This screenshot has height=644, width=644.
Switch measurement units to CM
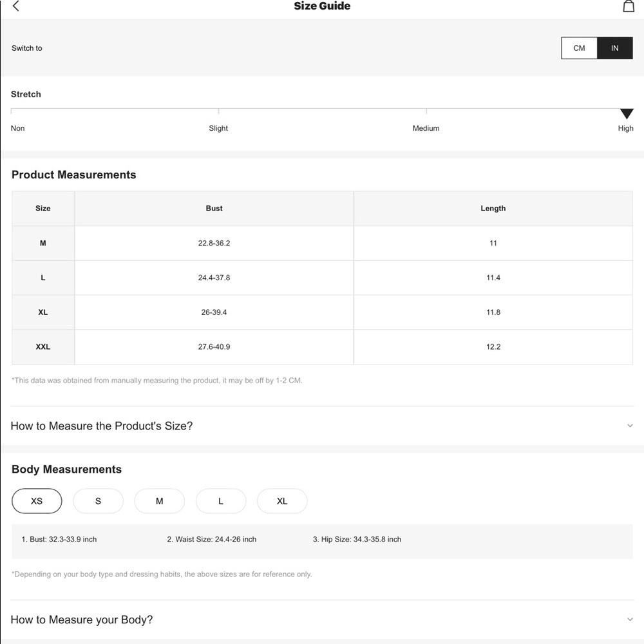579,48
